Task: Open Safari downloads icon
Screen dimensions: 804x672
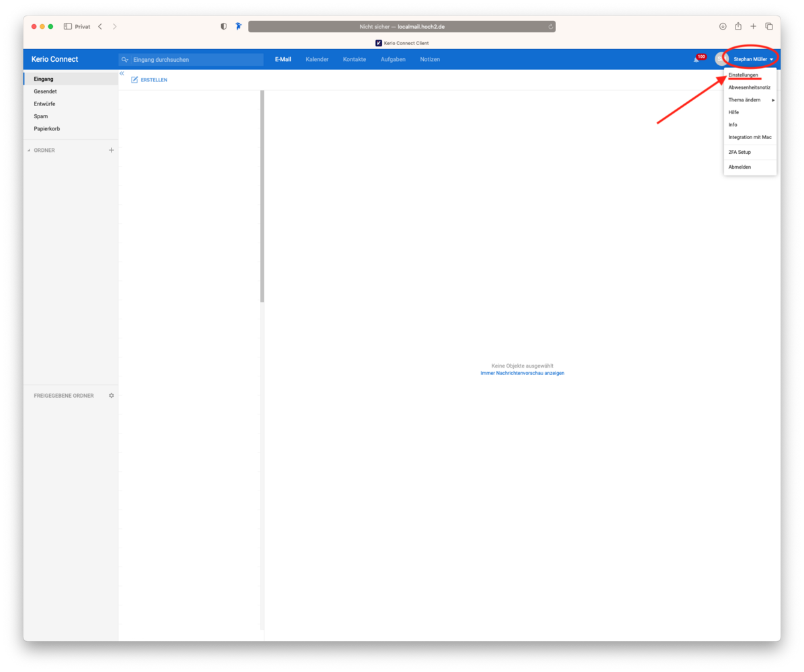Action: pos(723,26)
